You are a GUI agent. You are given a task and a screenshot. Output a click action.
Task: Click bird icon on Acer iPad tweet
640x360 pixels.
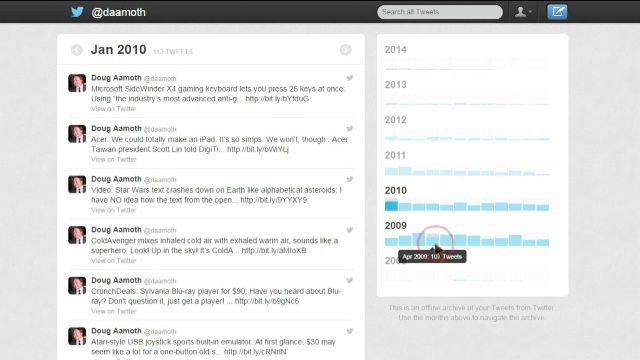(x=350, y=128)
